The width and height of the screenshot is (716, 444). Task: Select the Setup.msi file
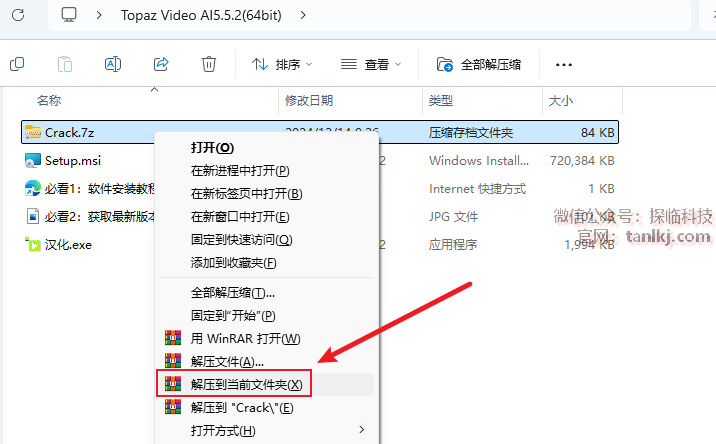(x=73, y=160)
